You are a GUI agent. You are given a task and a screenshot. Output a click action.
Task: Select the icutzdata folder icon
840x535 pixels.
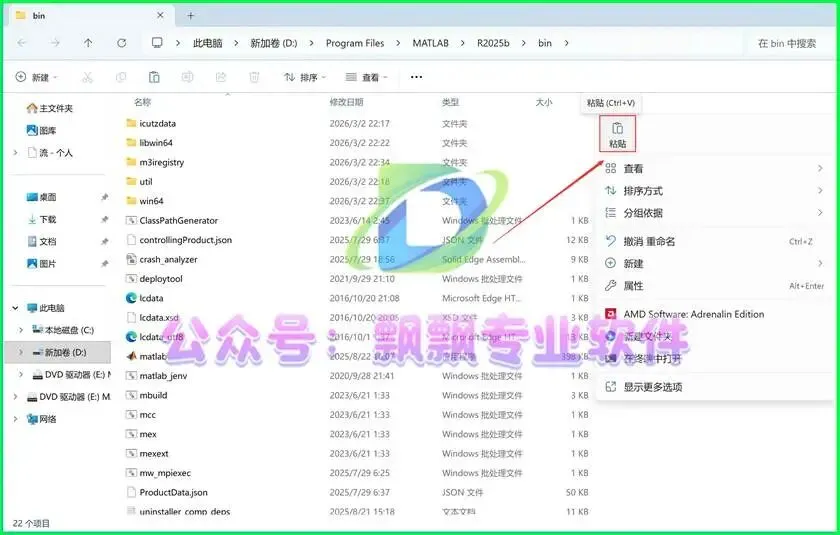coord(131,123)
